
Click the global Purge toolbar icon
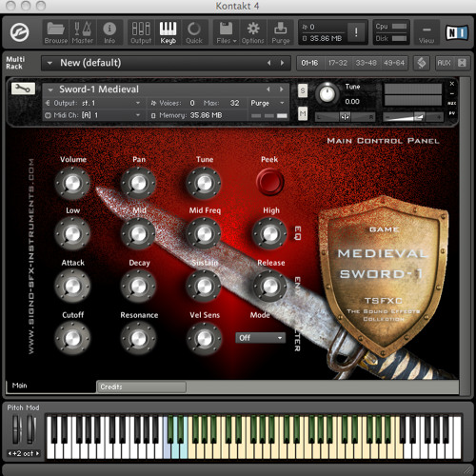pyautogui.click(x=281, y=32)
